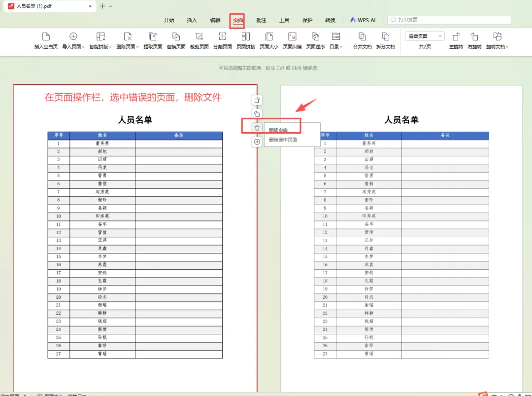Image resolution: width=532 pixels, height=396 pixels.
Task: Open the 页面 ribbon tab
Action: point(238,20)
